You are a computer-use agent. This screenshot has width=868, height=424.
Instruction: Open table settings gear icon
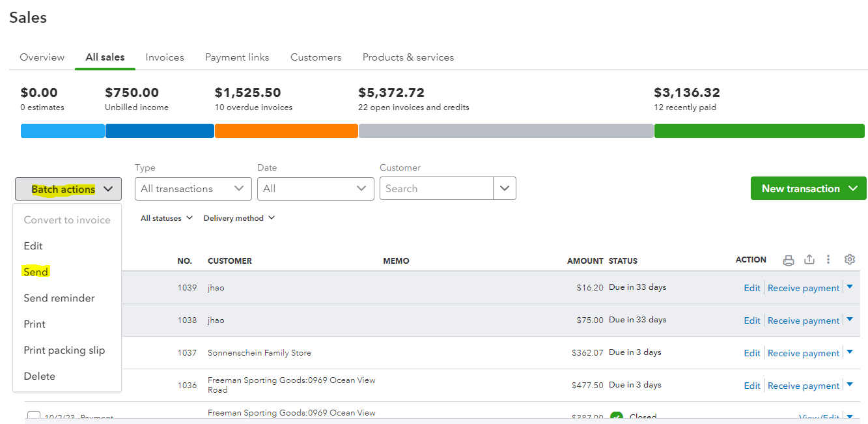click(849, 259)
